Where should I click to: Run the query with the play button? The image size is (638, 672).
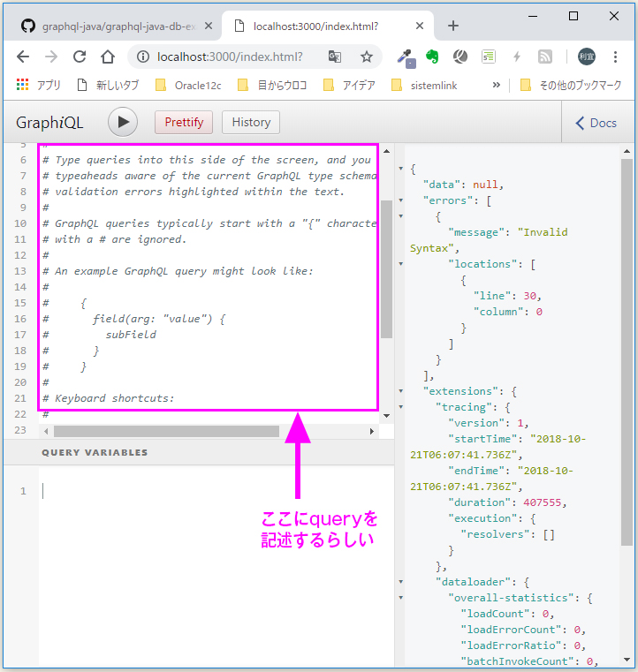pyautogui.click(x=123, y=122)
